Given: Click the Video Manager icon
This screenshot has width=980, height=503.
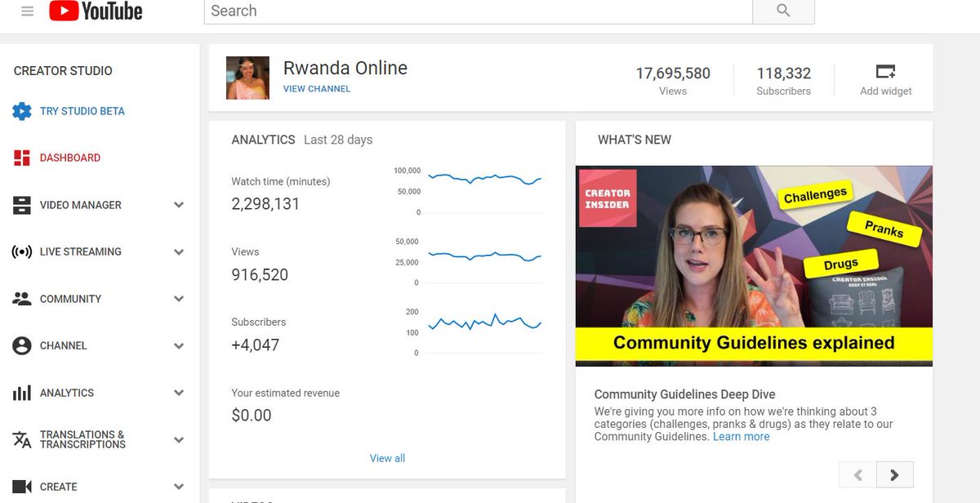Looking at the screenshot, I should 22,205.
